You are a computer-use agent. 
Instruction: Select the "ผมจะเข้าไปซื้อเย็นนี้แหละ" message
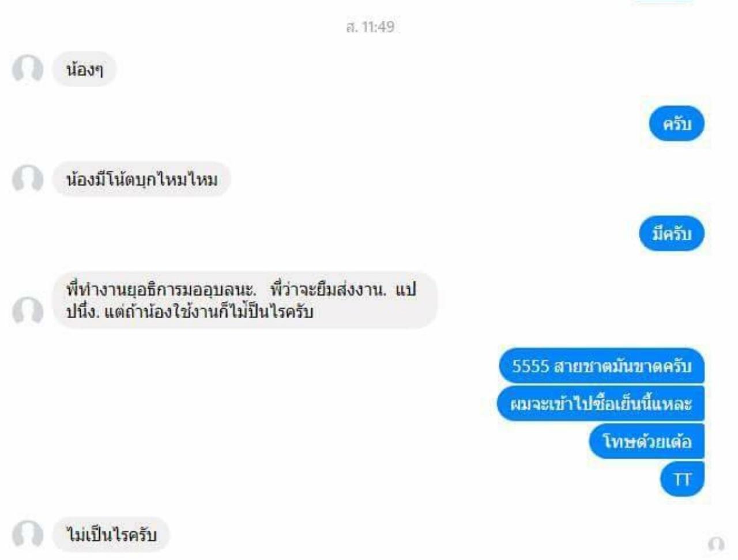(601, 404)
